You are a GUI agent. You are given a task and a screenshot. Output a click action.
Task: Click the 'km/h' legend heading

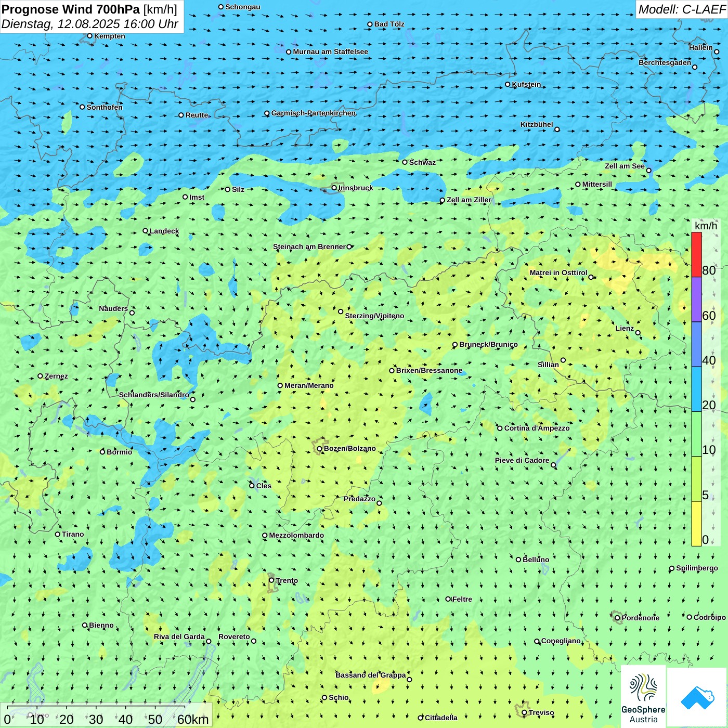(706, 226)
